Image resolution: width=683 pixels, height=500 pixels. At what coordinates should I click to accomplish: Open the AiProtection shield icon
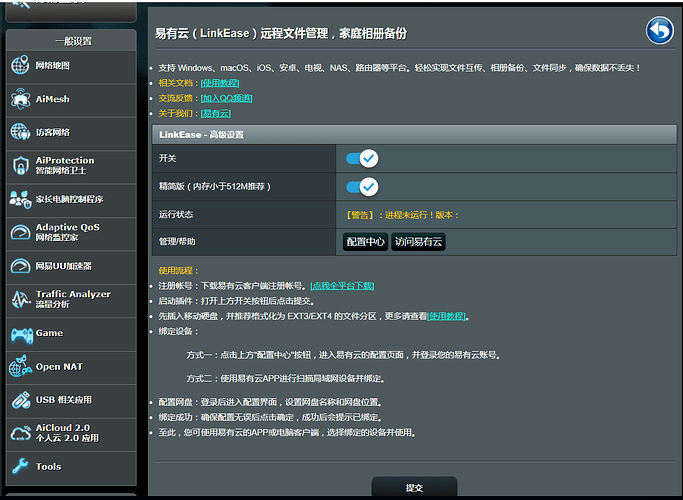click(21, 166)
